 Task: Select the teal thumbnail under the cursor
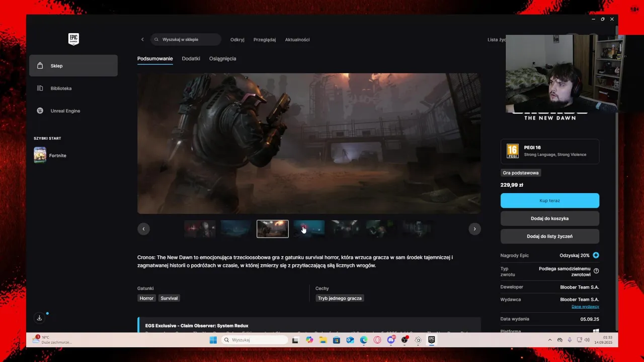(x=309, y=229)
